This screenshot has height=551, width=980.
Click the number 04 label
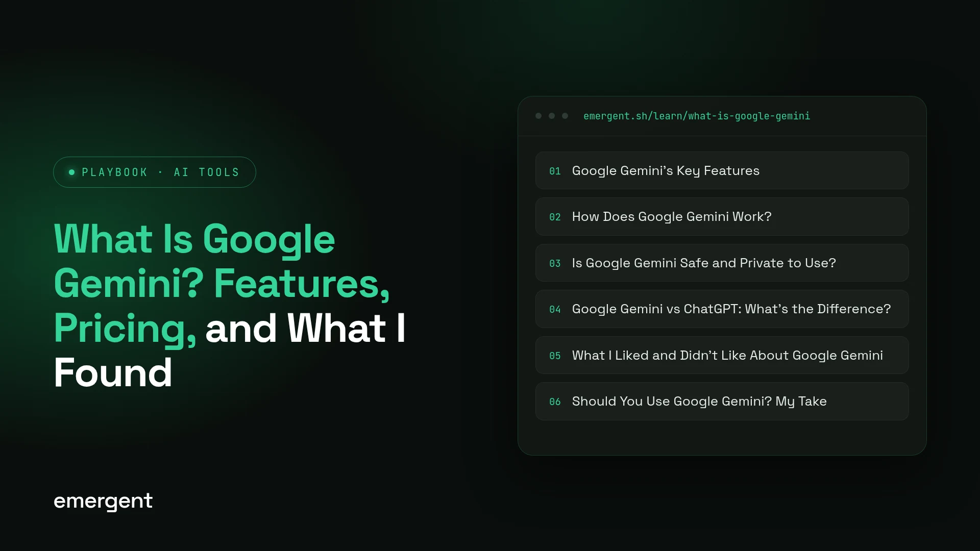555,309
